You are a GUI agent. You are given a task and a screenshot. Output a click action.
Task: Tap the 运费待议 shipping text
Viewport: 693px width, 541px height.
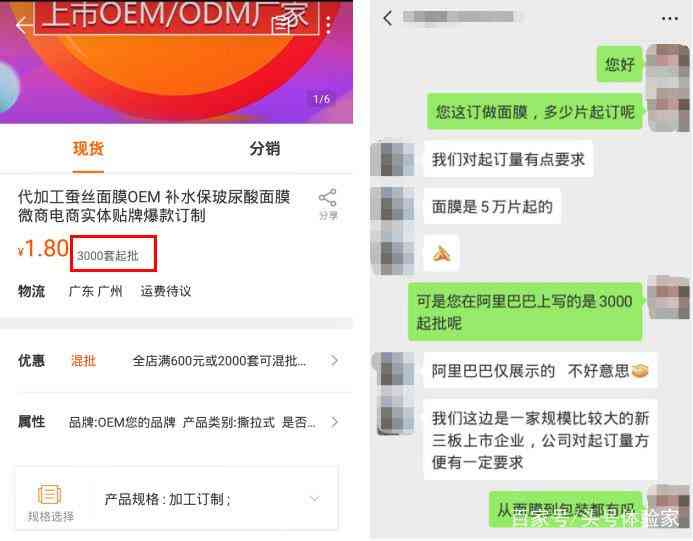pyautogui.click(x=166, y=291)
